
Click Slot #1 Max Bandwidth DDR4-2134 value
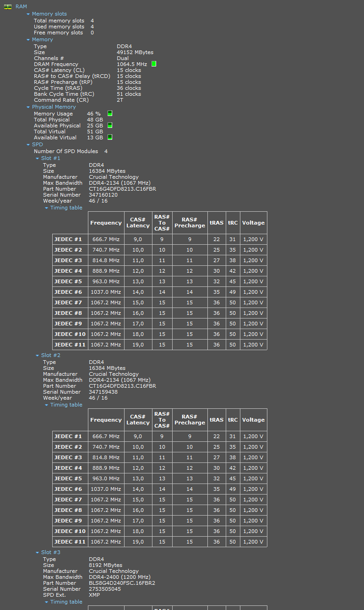click(120, 183)
